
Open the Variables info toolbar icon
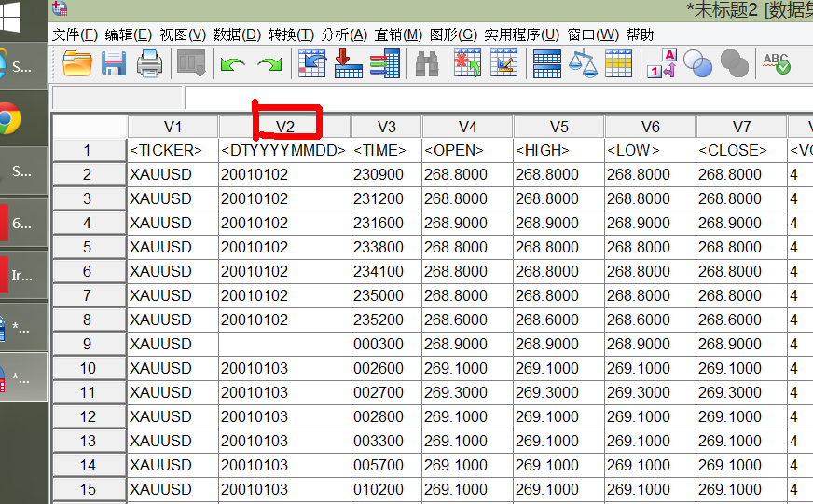click(x=385, y=64)
